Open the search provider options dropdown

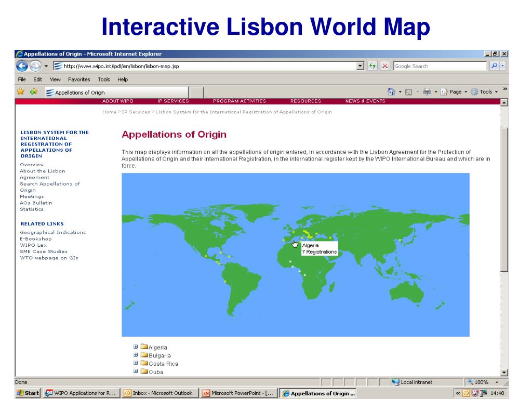point(502,66)
